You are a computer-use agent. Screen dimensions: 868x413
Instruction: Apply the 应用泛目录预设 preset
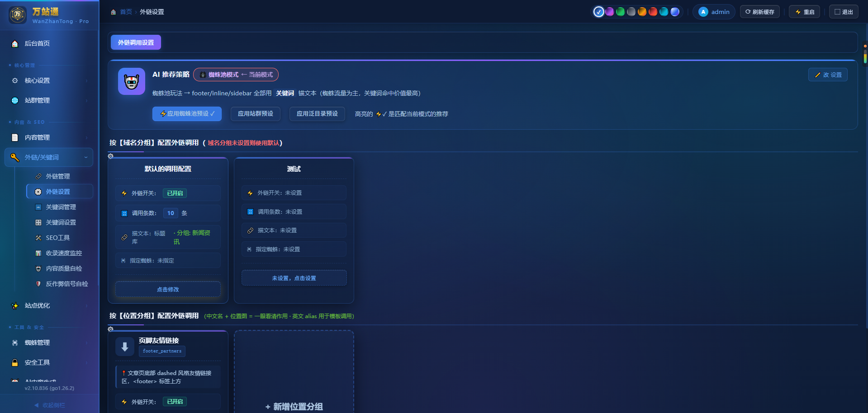click(317, 114)
